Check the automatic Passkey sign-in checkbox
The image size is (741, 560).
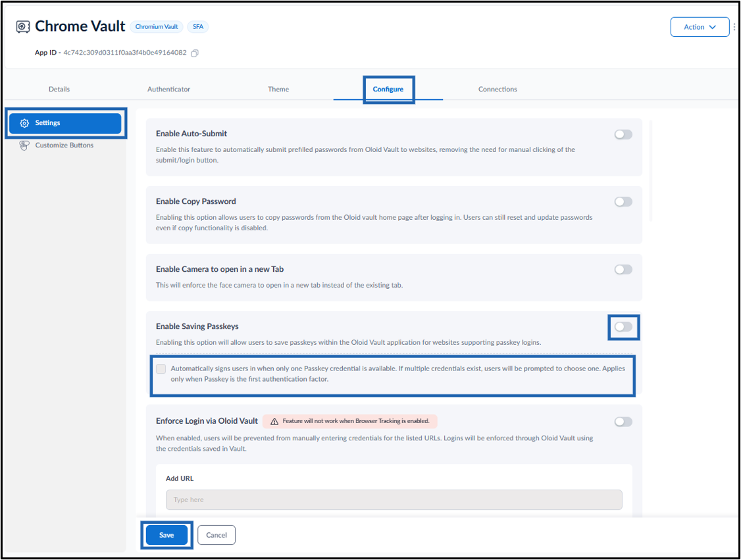pos(161,369)
